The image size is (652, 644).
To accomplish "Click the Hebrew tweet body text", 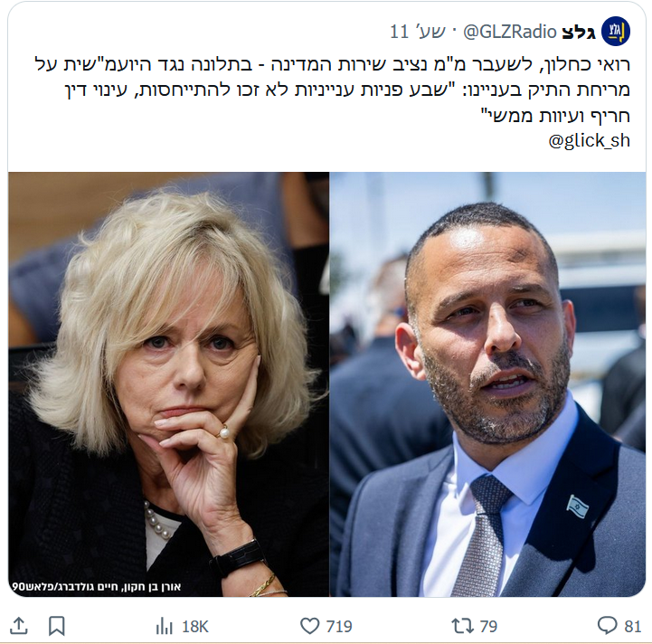I will click(332, 90).
